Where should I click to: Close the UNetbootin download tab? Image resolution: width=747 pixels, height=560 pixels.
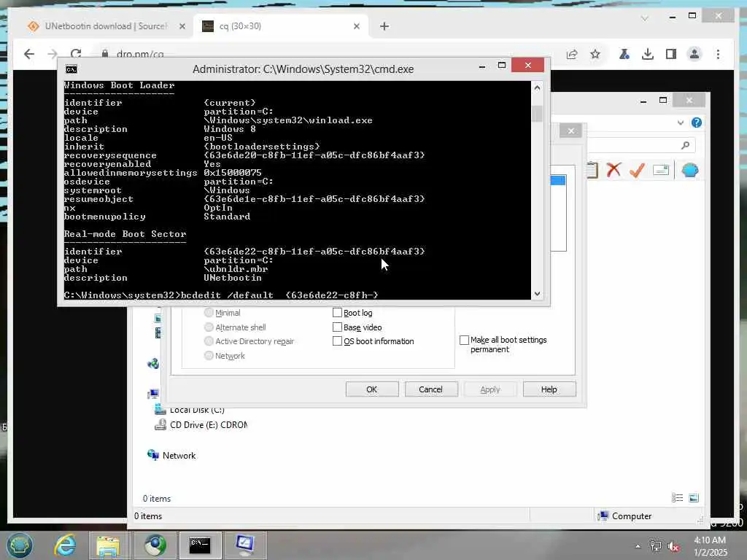pos(182,26)
